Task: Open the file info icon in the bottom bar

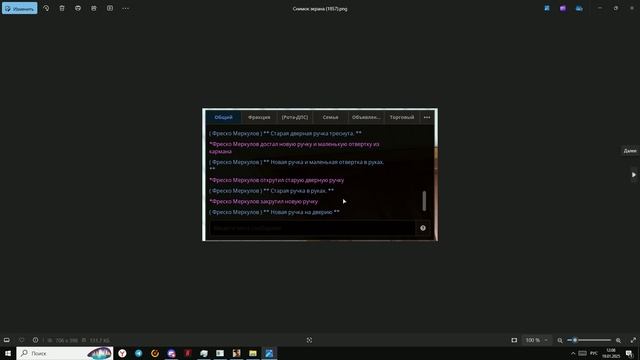Action: (36, 340)
